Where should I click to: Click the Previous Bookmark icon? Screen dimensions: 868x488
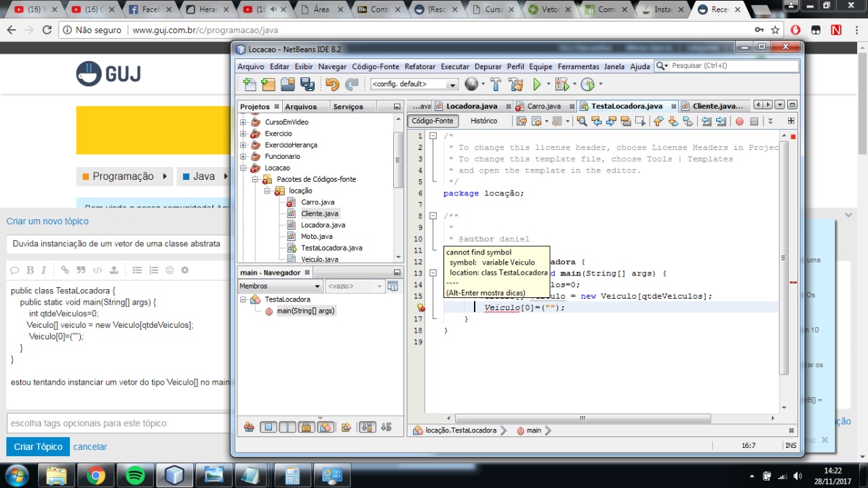[658, 121]
